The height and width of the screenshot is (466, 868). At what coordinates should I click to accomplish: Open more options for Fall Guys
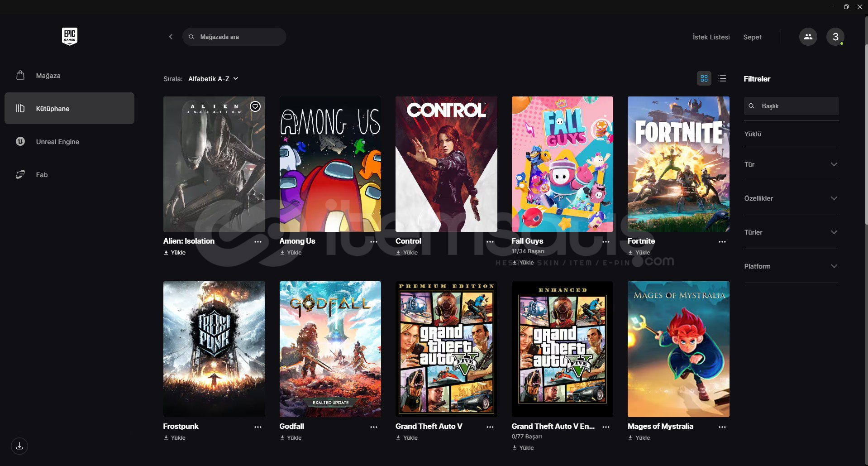pyautogui.click(x=606, y=242)
